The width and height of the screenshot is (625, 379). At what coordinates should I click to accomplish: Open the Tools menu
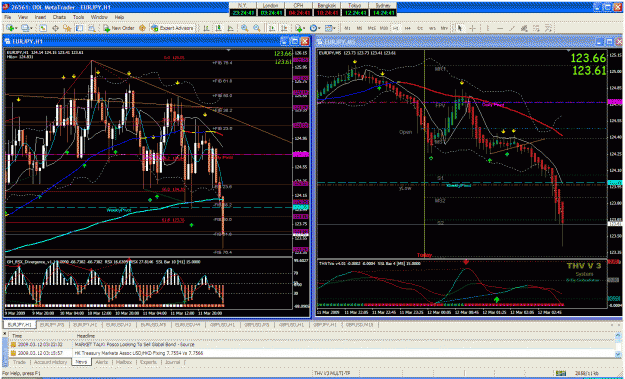[x=79, y=17]
